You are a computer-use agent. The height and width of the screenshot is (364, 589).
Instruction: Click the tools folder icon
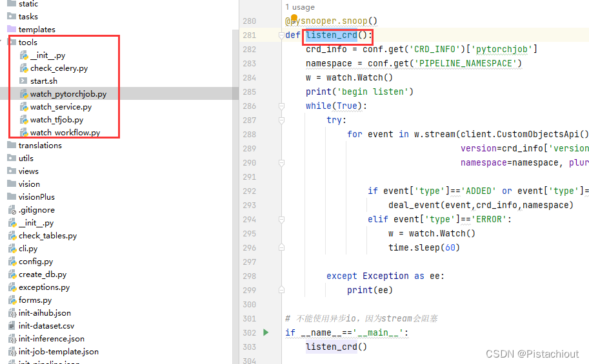click(12, 42)
